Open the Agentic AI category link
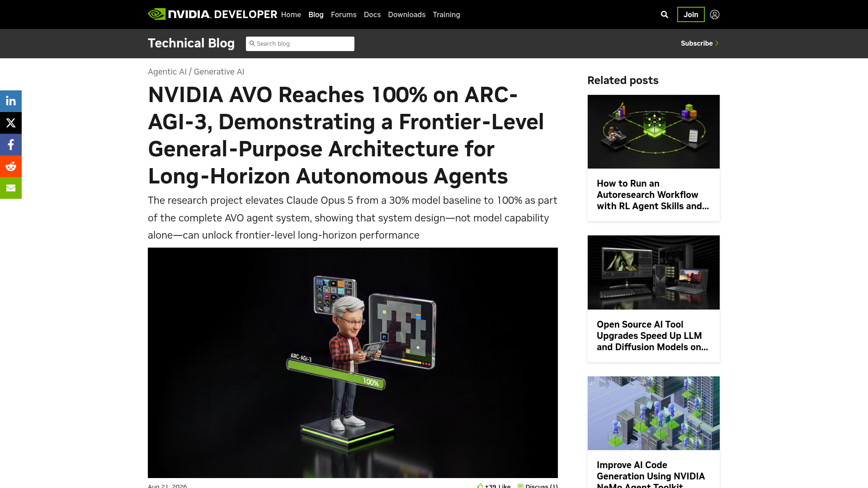The image size is (868, 488). click(167, 72)
